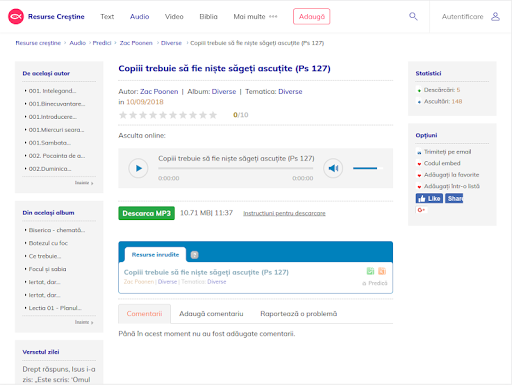Screen dimensions: 512x385
Task: Open the search magnifier icon
Action: tap(413, 16)
